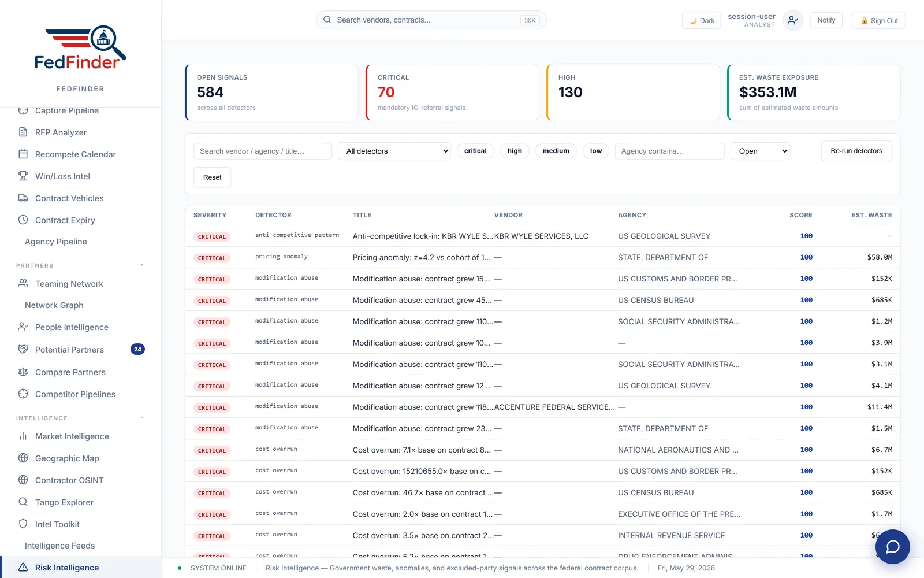
Task: Sort by the Score column header
Action: point(801,215)
